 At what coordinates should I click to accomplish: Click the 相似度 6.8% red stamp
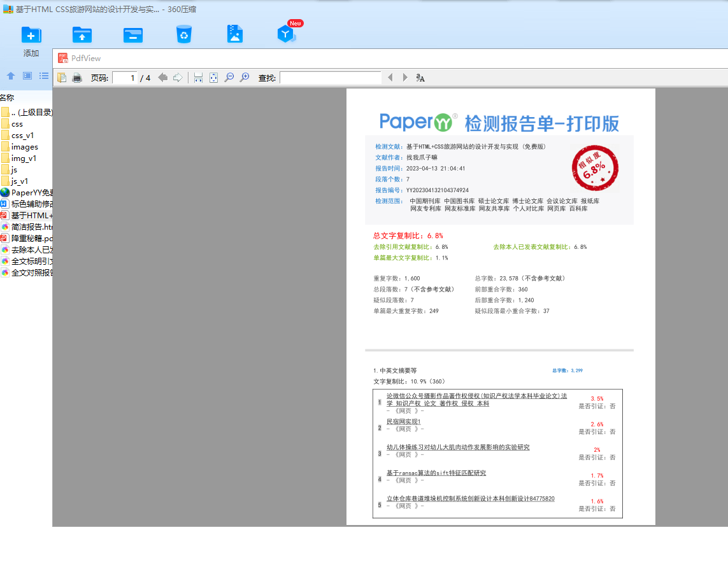595,168
